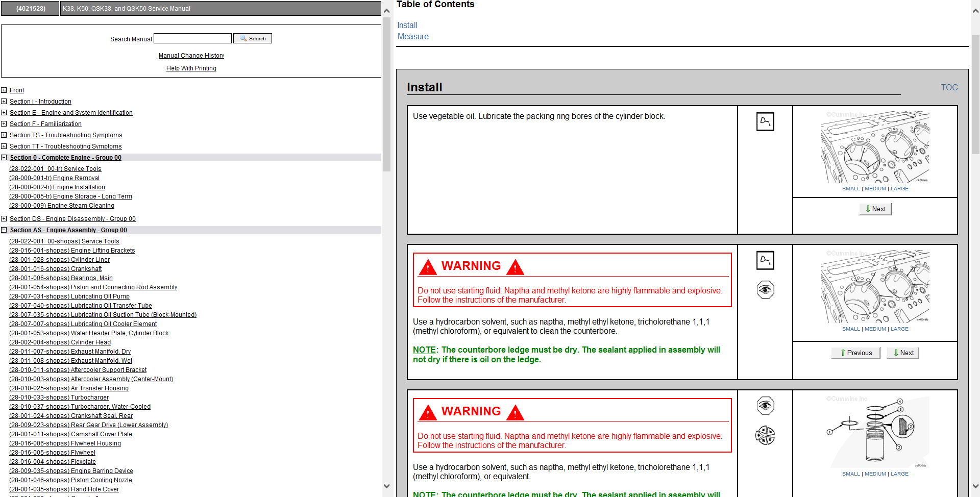This screenshot has height=497, width=980.
Task: Open Piston Cooling Nozzle procedure
Action: click(70, 480)
